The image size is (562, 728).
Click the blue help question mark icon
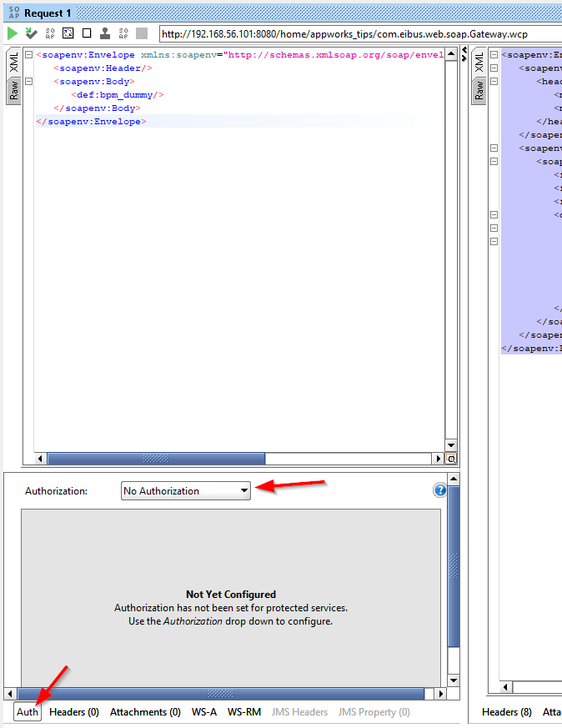click(x=439, y=490)
